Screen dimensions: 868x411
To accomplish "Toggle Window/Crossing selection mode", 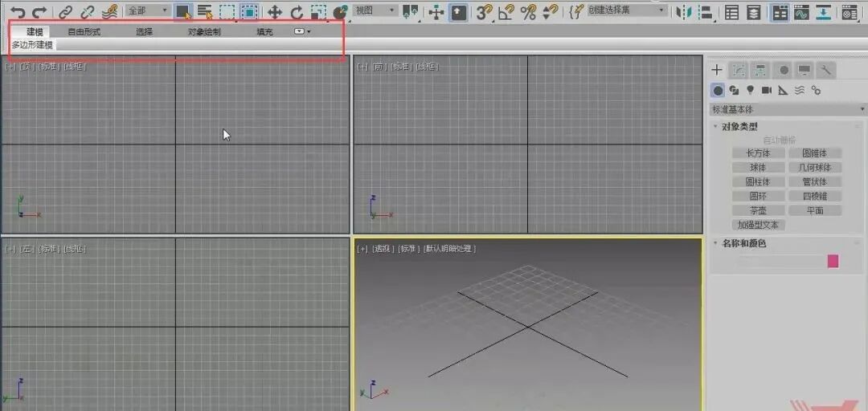I will (250, 11).
